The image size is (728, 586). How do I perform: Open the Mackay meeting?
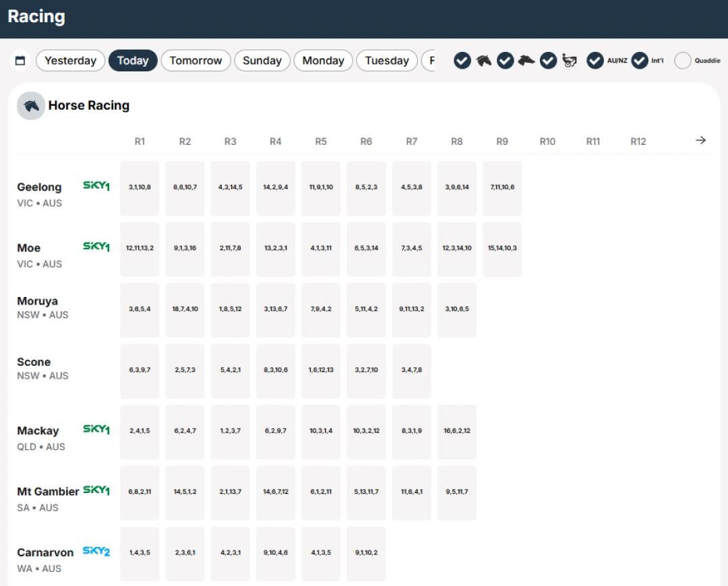(38, 430)
